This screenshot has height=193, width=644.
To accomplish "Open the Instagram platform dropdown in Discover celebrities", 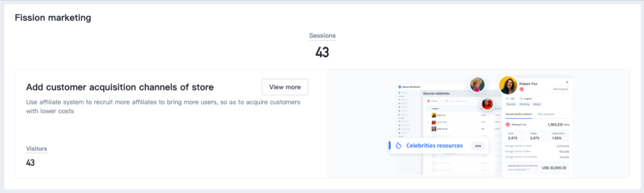I will [434, 101].
